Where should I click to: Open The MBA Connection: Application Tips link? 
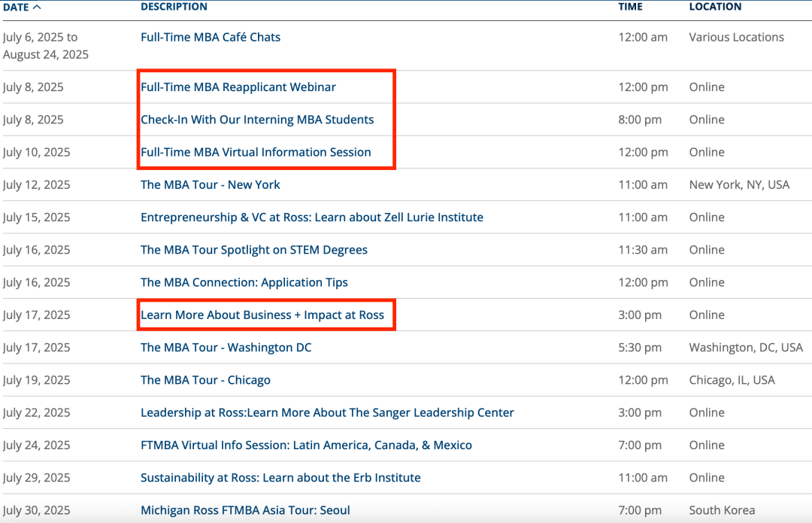[244, 282]
